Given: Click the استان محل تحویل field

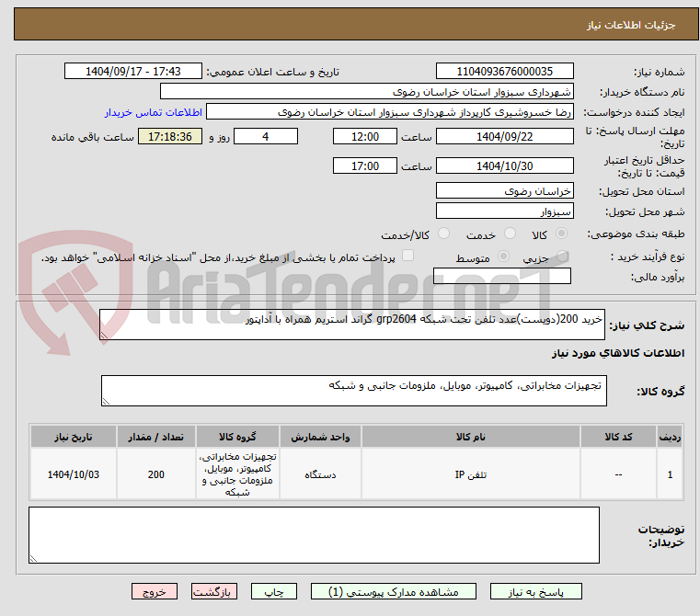Looking at the screenshot, I should (504, 190).
